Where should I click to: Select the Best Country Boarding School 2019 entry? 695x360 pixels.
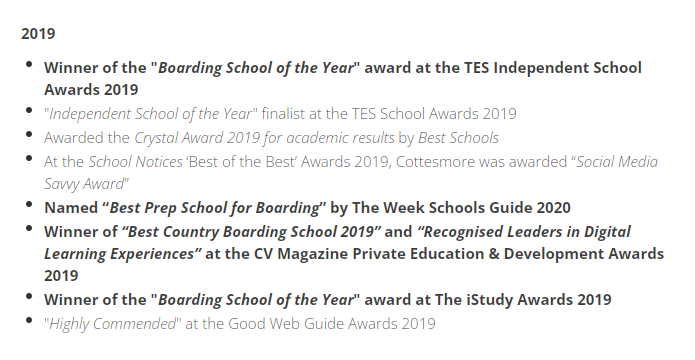354,254
